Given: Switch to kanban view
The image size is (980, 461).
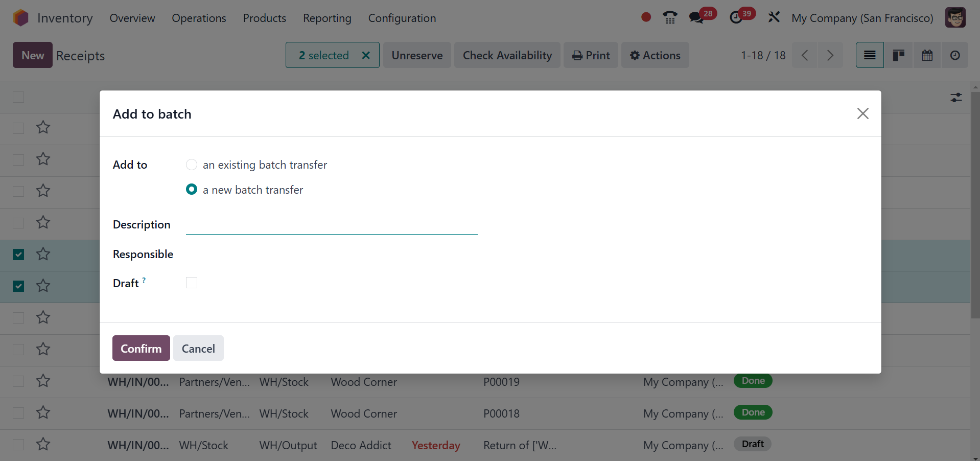Looking at the screenshot, I should point(898,55).
